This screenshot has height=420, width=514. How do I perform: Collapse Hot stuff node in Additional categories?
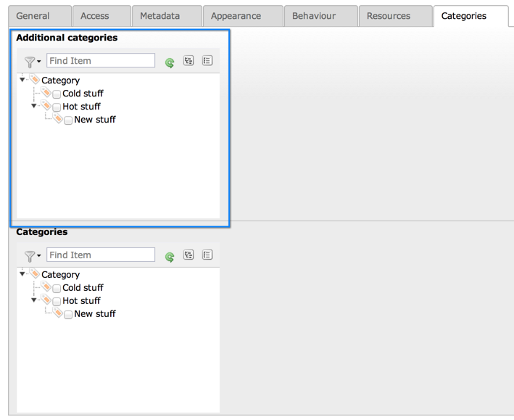(34, 106)
